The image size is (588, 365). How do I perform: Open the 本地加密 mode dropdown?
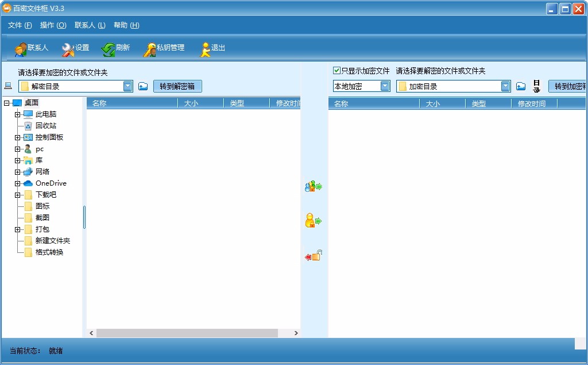coord(385,86)
